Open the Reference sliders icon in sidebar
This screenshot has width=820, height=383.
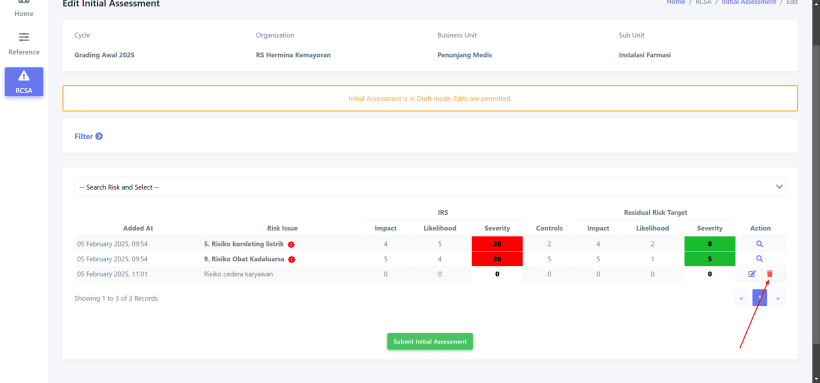(x=24, y=37)
